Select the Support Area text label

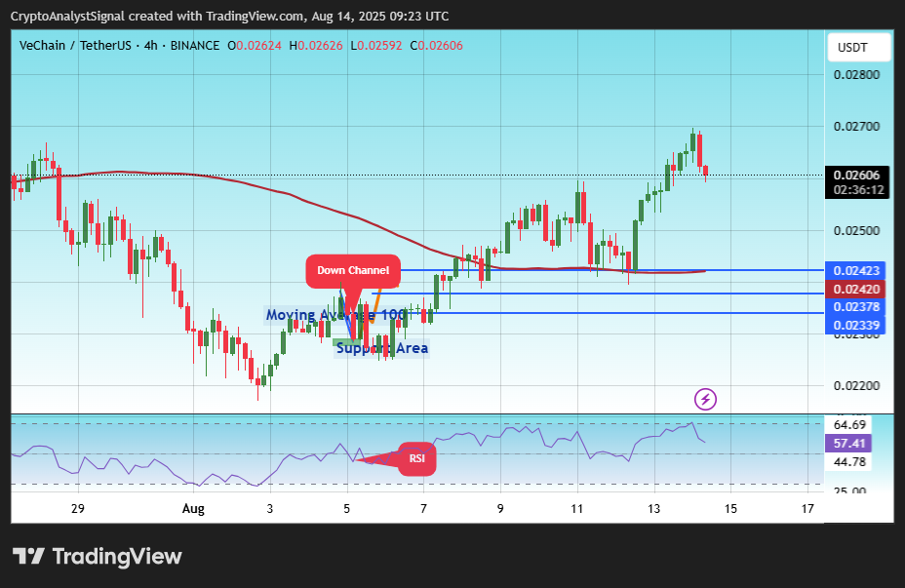382,348
